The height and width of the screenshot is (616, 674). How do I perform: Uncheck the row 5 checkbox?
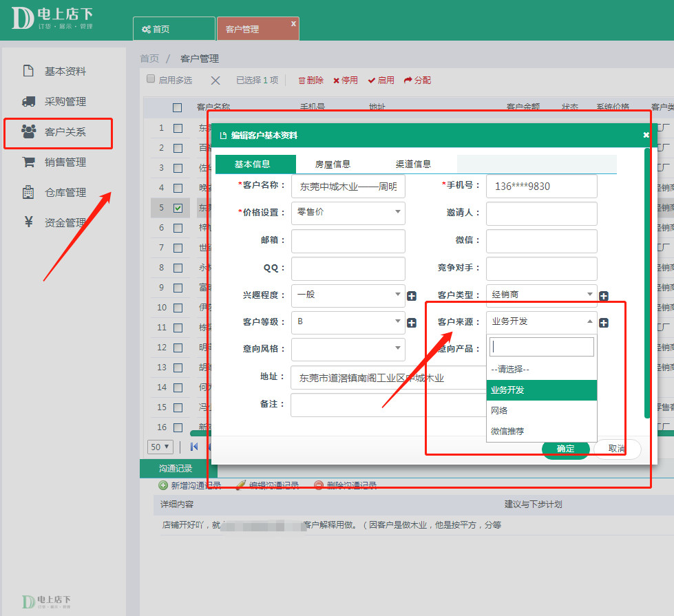178,208
